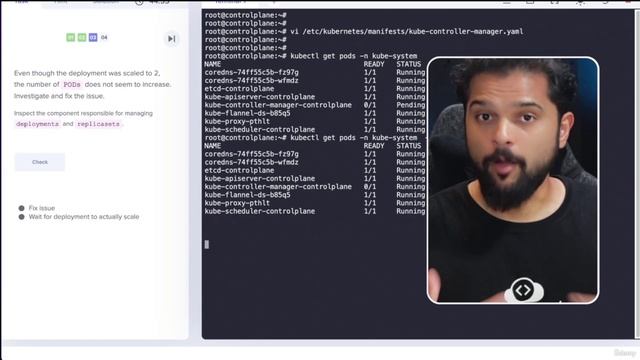Click the vi kube-controller-manager.yaml command line
The height and width of the screenshot is (360, 640).
pyautogui.click(x=364, y=31)
